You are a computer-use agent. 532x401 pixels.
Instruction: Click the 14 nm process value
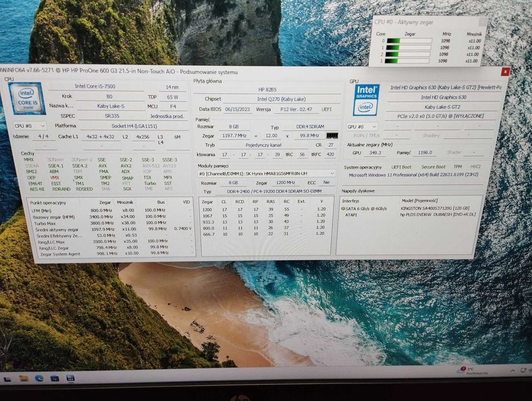coord(172,87)
